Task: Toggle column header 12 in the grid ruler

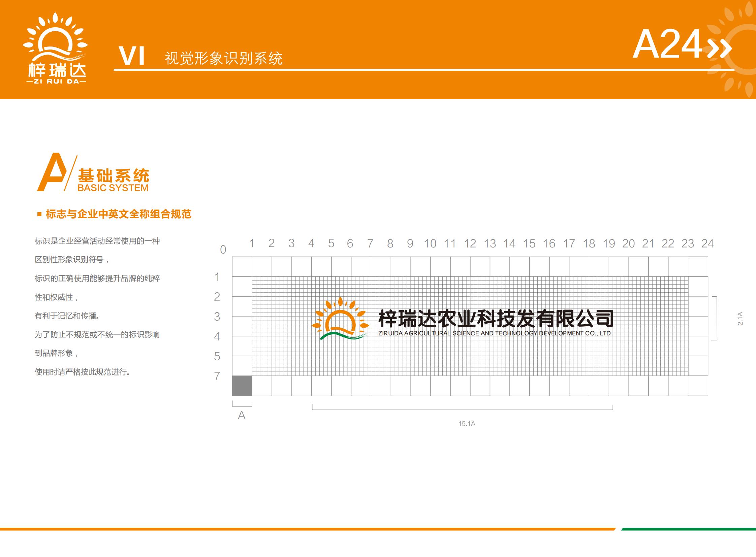Action: click(x=471, y=243)
